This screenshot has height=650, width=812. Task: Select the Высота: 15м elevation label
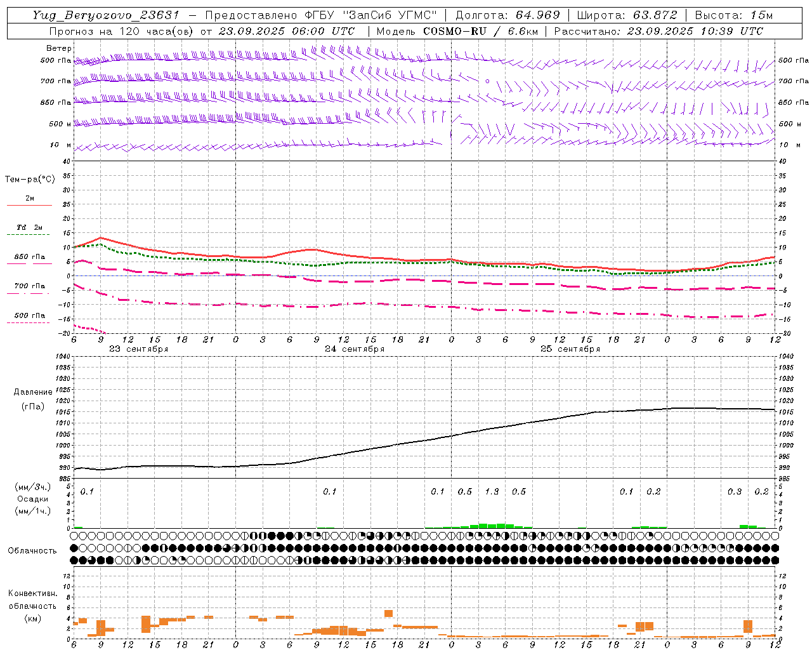coord(734,15)
